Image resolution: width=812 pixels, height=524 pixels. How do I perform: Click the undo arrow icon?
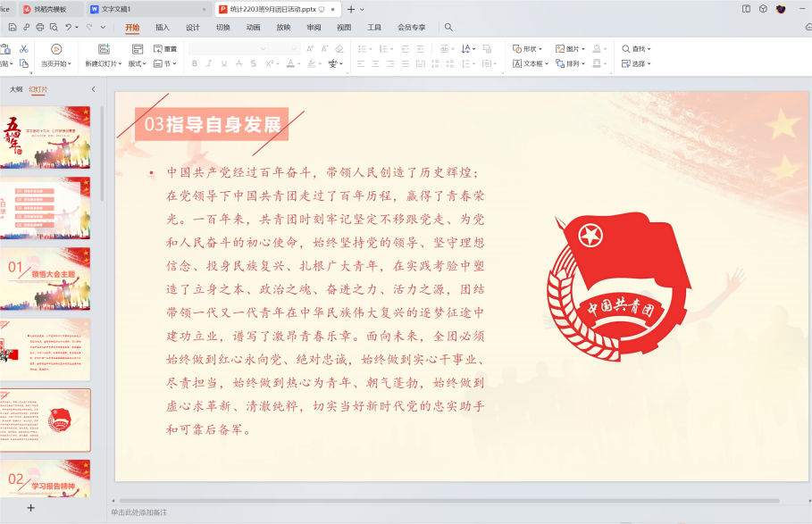tap(69, 28)
